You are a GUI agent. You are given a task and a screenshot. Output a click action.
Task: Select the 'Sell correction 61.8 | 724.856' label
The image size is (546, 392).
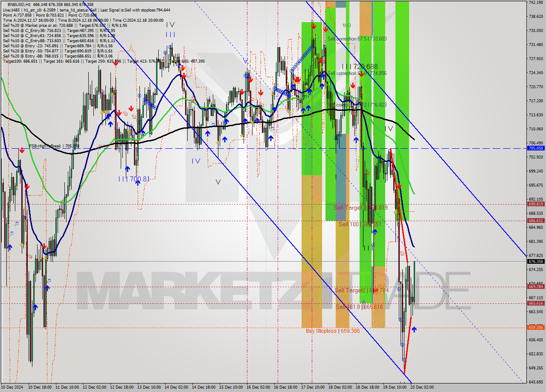coord(357,73)
